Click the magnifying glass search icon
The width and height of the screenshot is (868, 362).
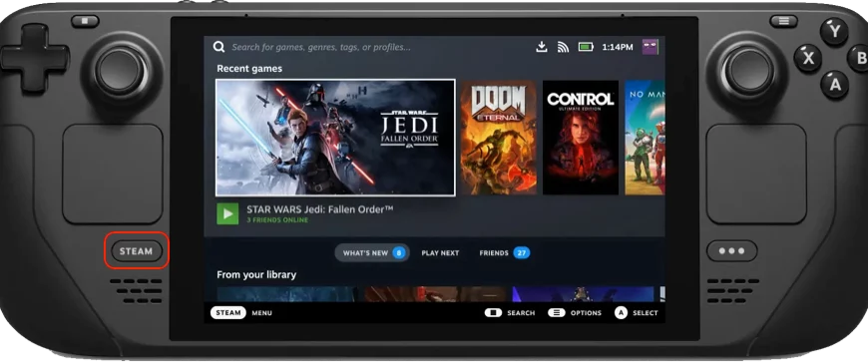[x=219, y=47]
